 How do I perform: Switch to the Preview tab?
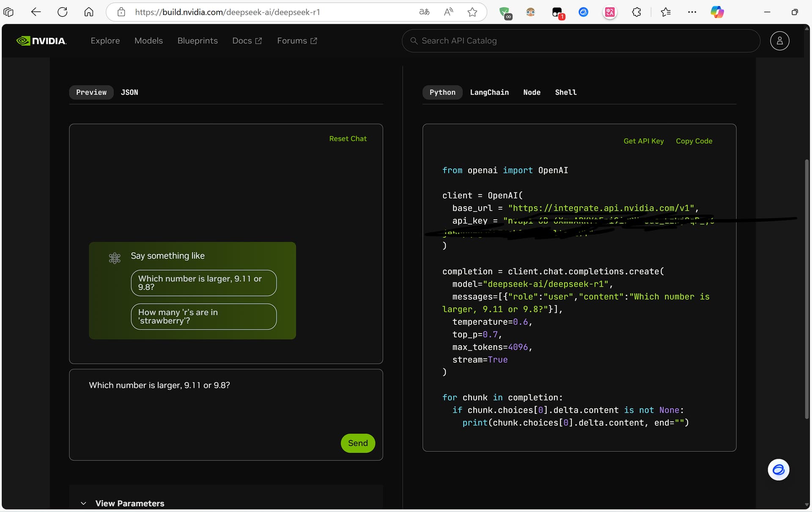point(91,92)
